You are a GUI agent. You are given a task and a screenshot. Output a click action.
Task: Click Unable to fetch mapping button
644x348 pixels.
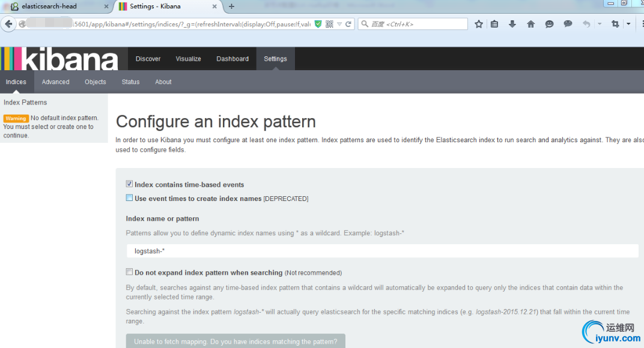235,341
